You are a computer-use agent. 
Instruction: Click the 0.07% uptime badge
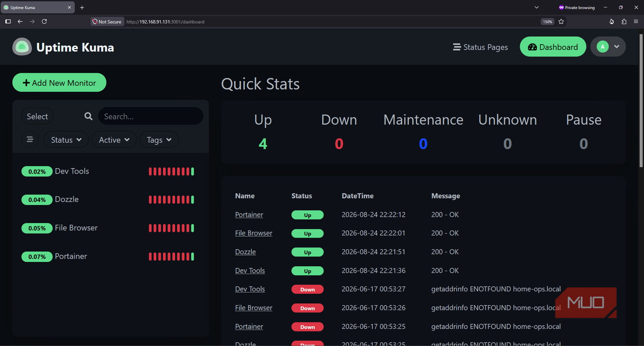[37, 256]
